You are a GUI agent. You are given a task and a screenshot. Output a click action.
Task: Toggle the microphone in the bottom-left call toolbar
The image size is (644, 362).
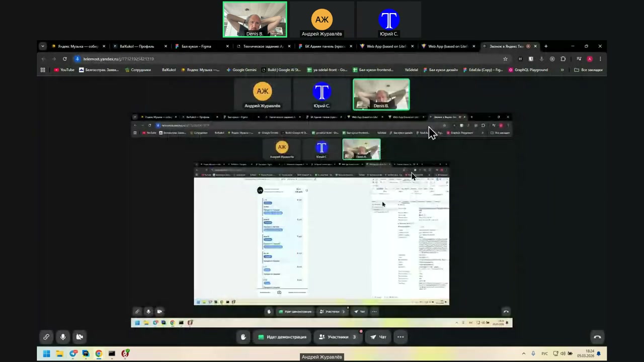(x=63, y=337)
